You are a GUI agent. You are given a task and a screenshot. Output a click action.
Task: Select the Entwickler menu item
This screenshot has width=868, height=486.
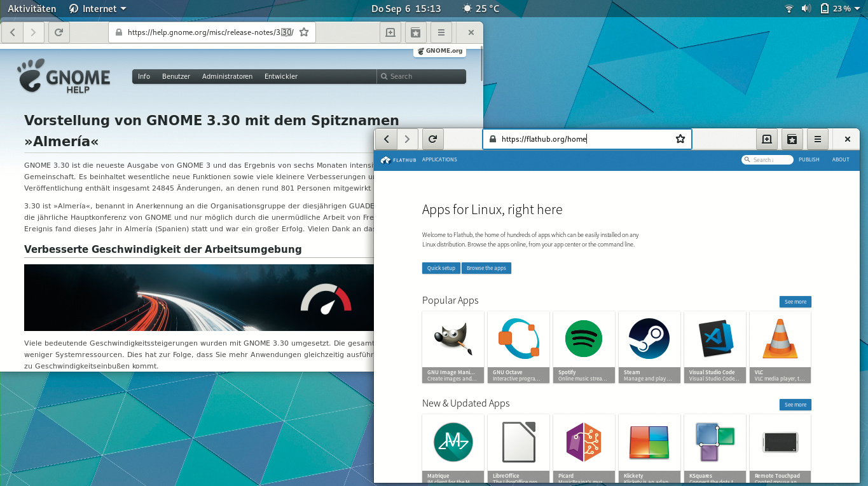(281, 76)
